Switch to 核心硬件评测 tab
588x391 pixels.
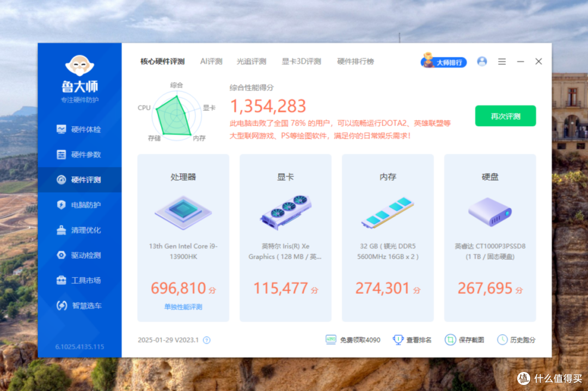tap(162, 62)
